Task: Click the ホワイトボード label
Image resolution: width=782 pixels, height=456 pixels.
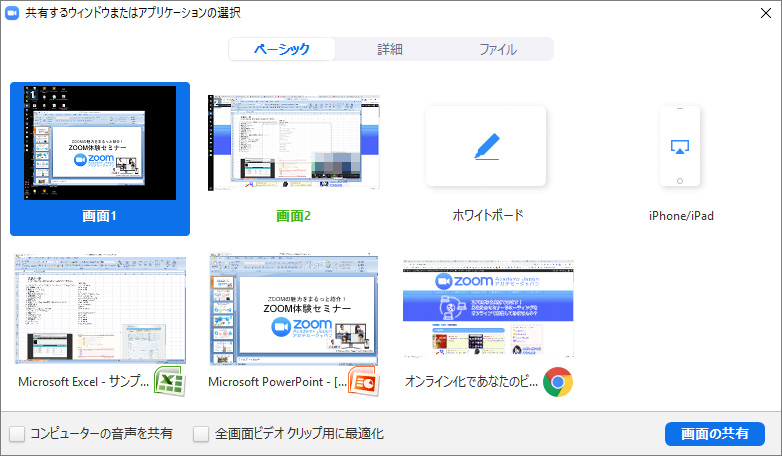Action: click(488, 215)
